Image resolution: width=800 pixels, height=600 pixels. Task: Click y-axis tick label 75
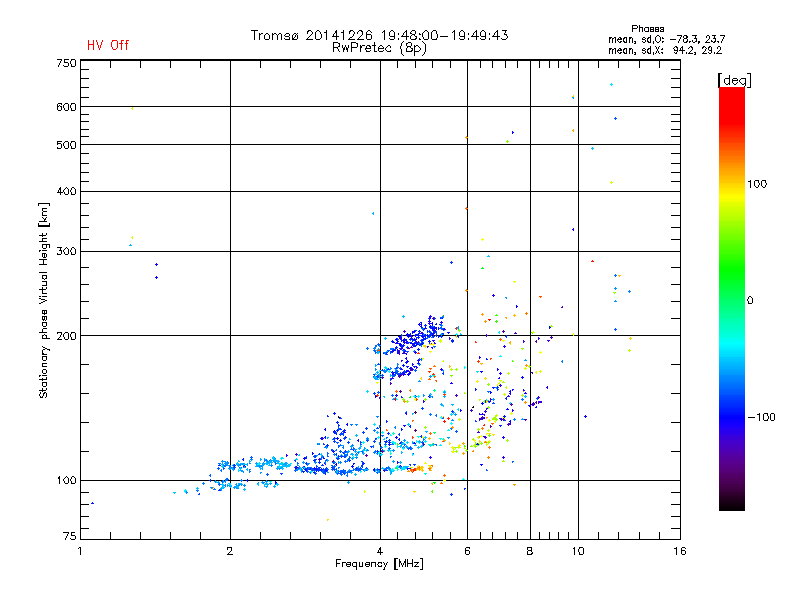pos(70,536)
